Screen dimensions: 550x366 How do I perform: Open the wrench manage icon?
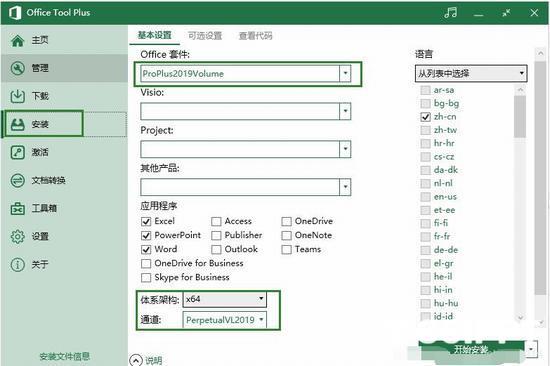[18, 68]
